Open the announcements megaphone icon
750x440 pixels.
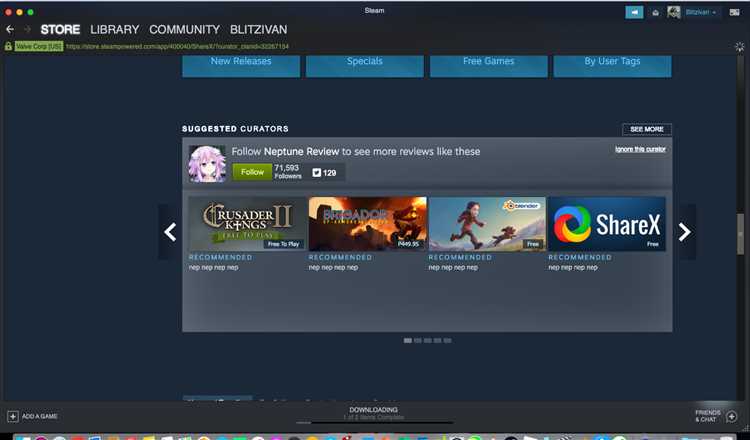coord(634,12)
